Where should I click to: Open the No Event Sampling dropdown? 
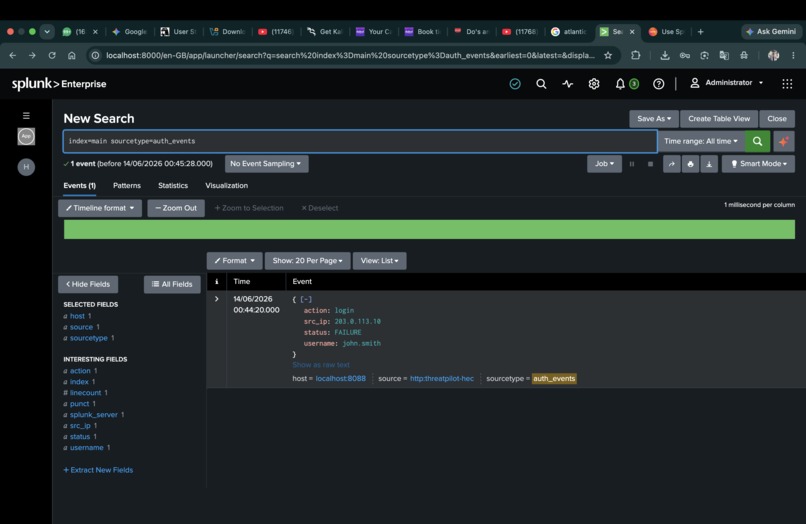coord(266,164)
